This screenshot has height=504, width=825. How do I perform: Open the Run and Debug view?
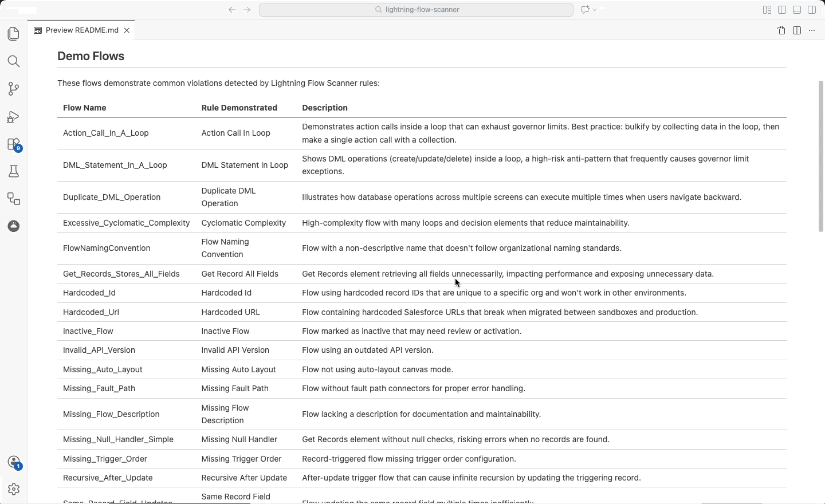pos(13,117)
